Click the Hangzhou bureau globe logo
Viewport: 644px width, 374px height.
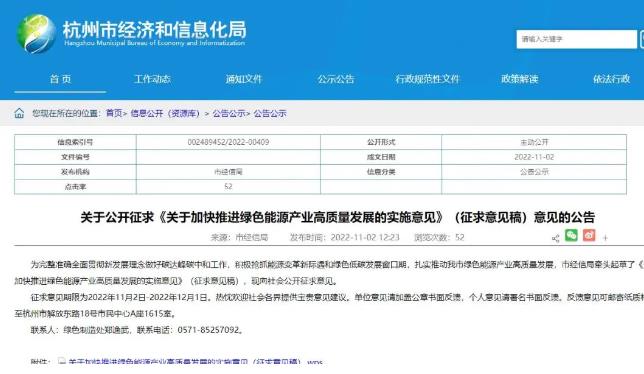(x=36, y=34)
